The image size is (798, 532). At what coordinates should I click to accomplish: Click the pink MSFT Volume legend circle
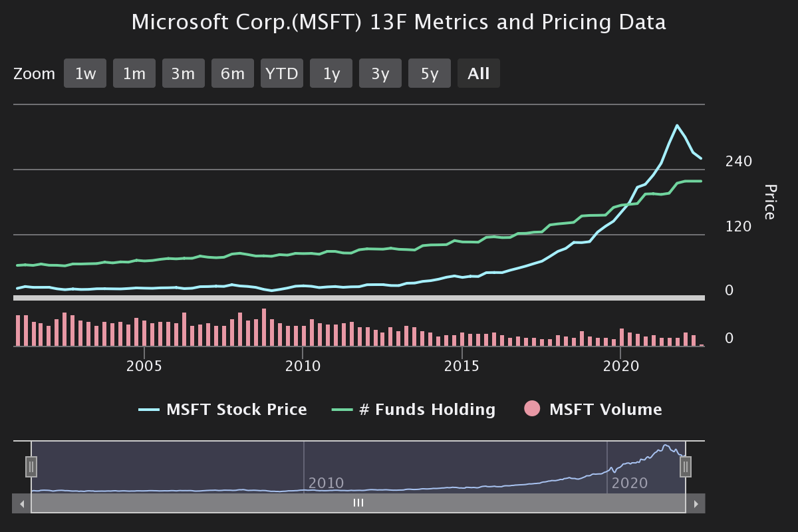pyautogui.click(x=533, y=410)
